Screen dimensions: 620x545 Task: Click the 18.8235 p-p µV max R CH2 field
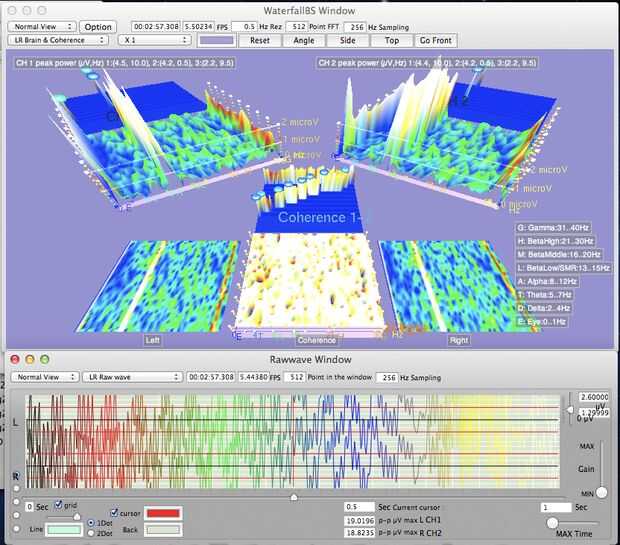pos(359,533)
